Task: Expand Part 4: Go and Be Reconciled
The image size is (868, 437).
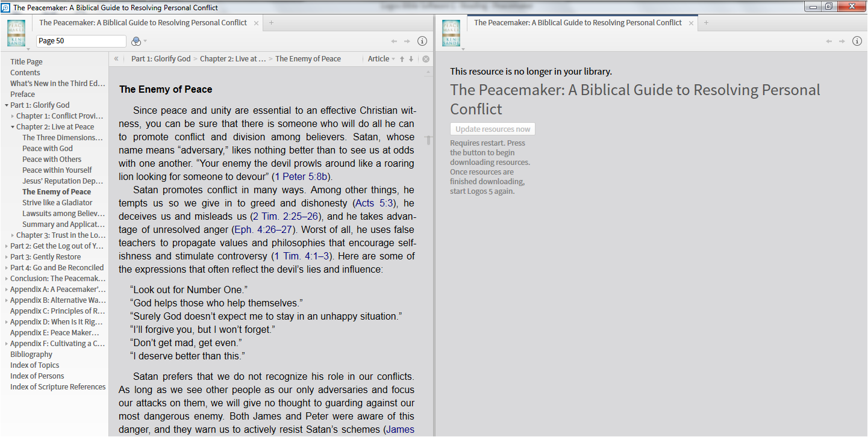Action: coord(7,268)
